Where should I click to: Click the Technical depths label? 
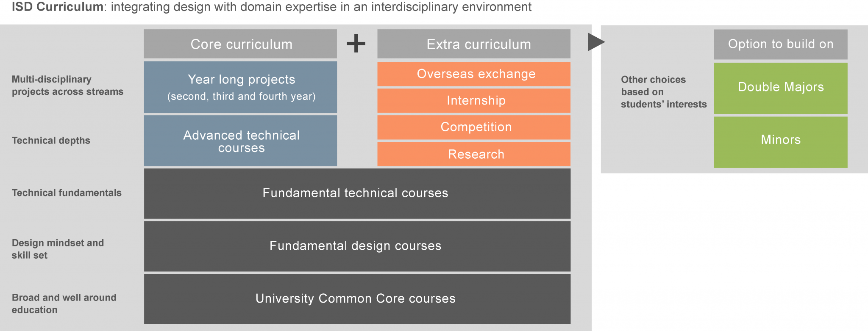[51, 141]
